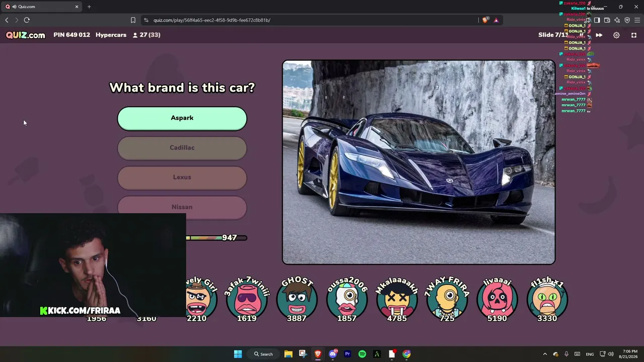Show hidden system tray icons
The width and height of the screenshot is (644, 362).
(x=545, y=354)
